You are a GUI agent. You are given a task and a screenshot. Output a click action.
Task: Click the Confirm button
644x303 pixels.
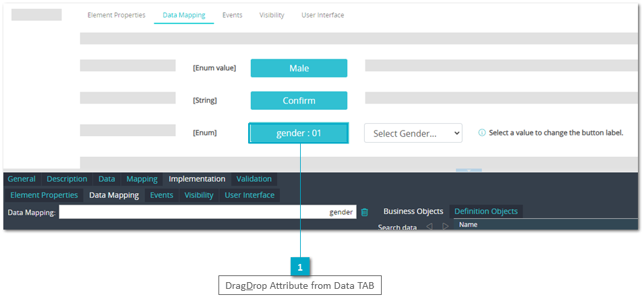tap(299, 100)
